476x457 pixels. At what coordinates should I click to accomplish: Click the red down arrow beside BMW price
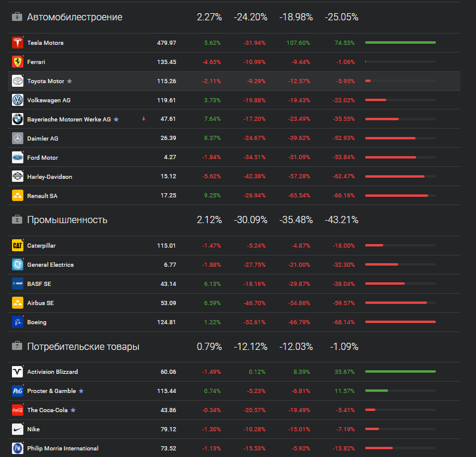(x=144, y=119)
